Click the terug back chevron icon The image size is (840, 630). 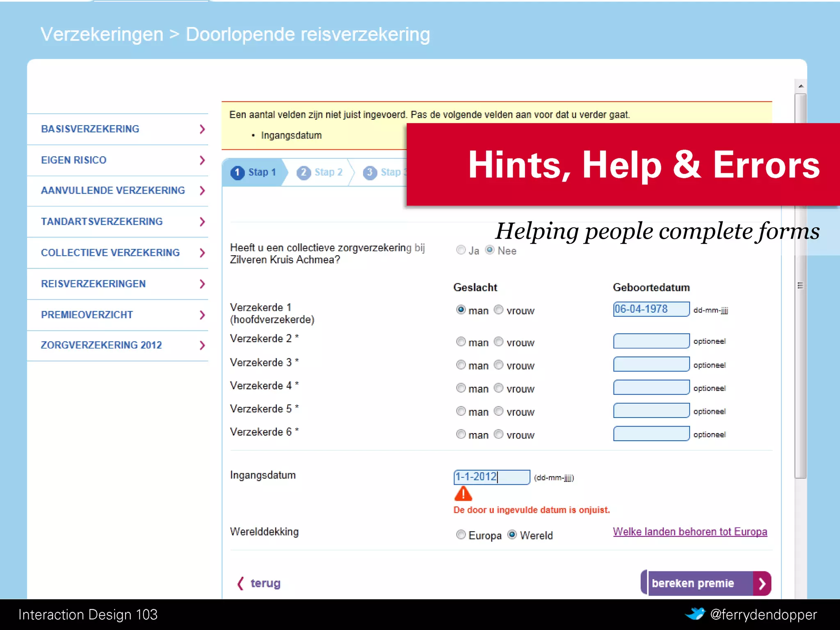240,583
